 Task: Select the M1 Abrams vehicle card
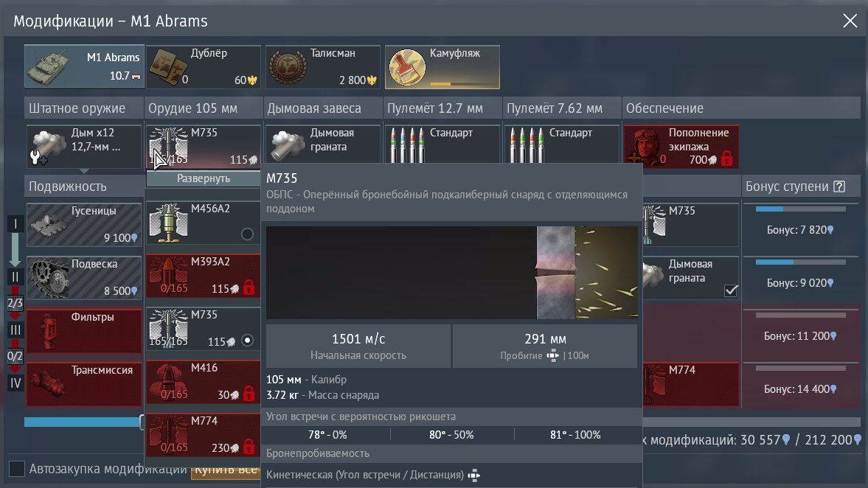point(84,66)
